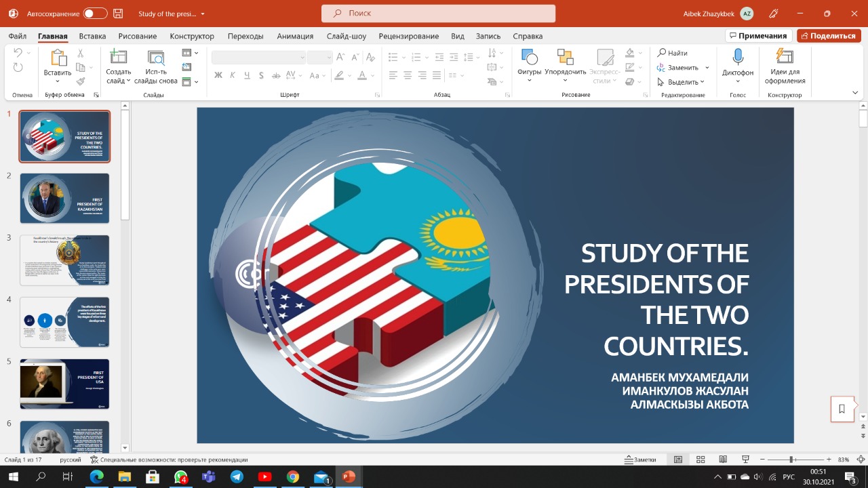Switch to Slide Sorter view icon
This screenshot has height=488, width=868.
tap(701, 460)
